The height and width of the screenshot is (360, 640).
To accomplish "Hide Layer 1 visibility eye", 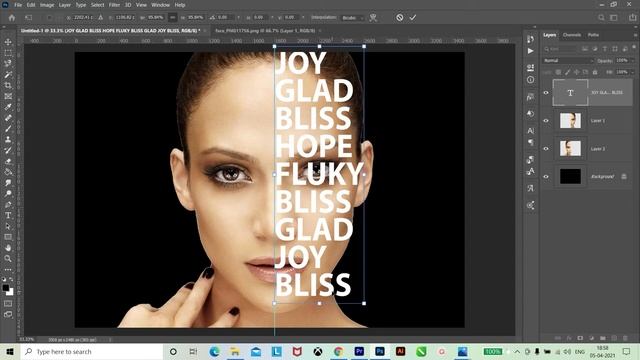I will (546, 120).
